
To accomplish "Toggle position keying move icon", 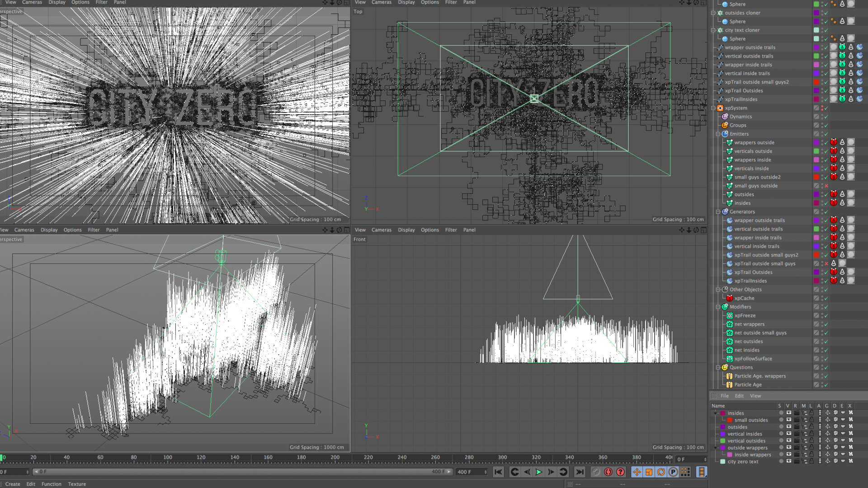I will coord(637,472).
